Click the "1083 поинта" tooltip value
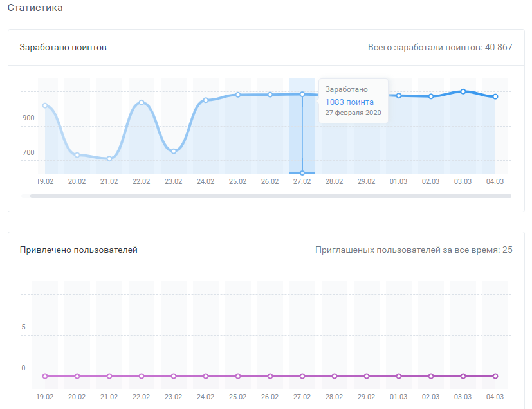The width and height of the screenshot is (532, 409). click(x=349, y=102)
